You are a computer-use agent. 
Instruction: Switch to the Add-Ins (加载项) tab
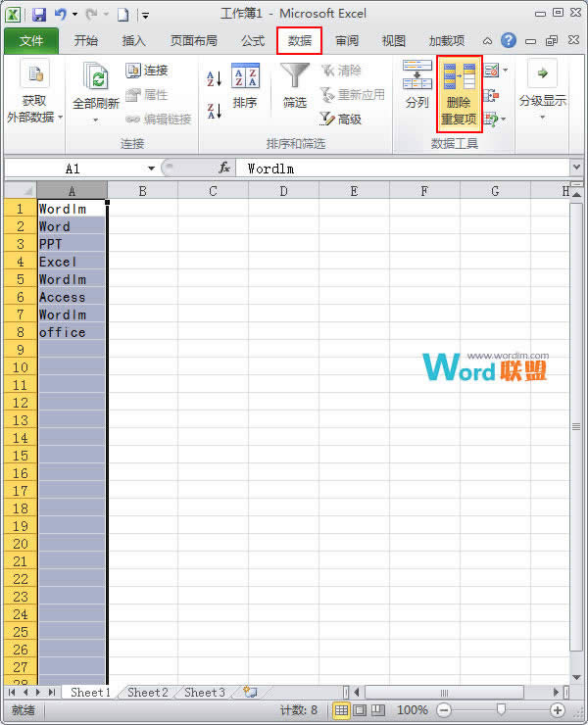pyautogui.click(x=447, y=41)
